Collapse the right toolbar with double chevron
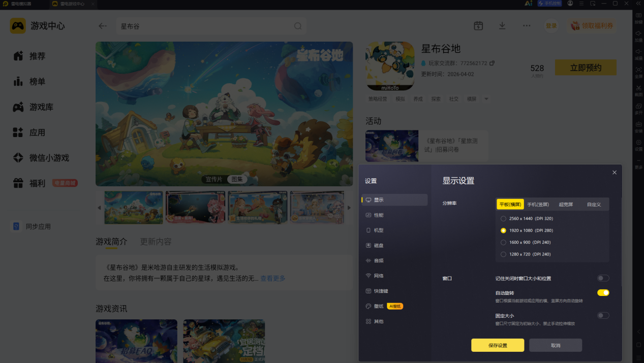 tap(638, 4)
